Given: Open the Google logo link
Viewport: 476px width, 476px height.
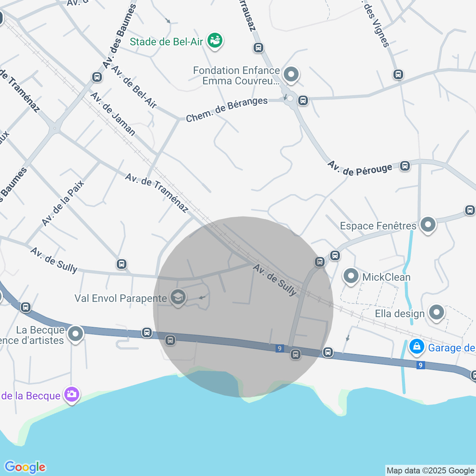Looking at the screenshot, I should (25, 467).
